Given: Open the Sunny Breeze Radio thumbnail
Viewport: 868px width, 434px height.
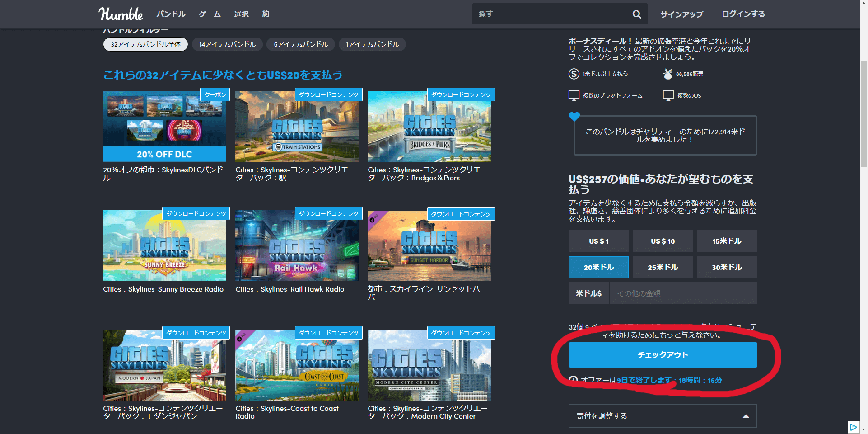Looking at the screenshot, I should [164, 246].
